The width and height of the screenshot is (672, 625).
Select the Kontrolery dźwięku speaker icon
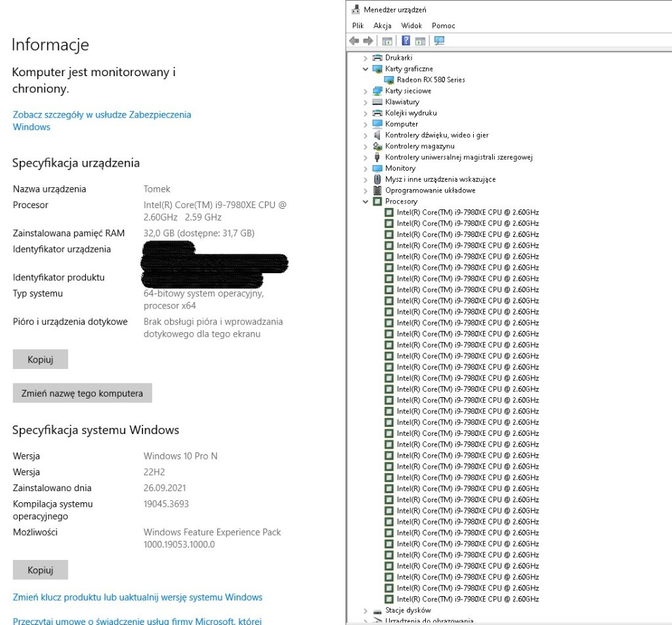(377, 135)
